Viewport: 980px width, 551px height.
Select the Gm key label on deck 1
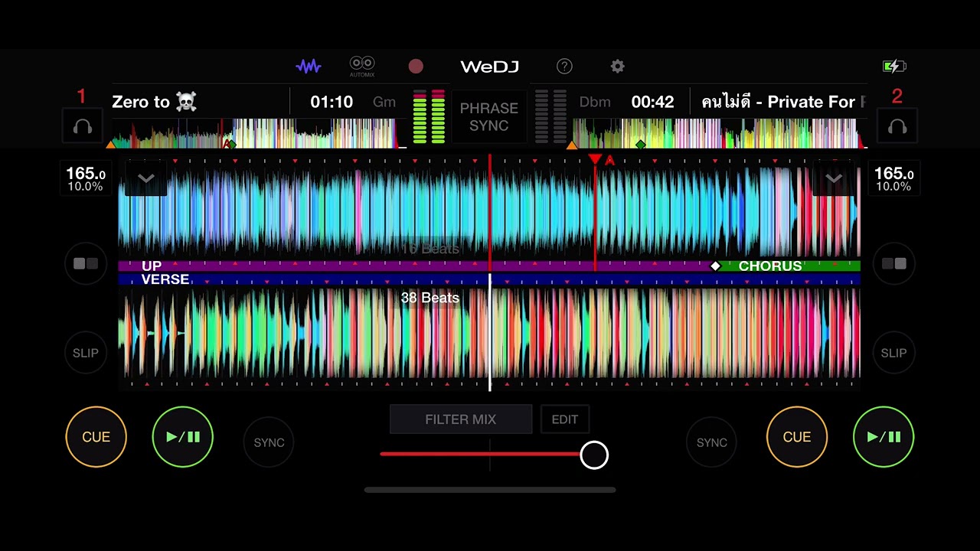[x=384, y=102]
